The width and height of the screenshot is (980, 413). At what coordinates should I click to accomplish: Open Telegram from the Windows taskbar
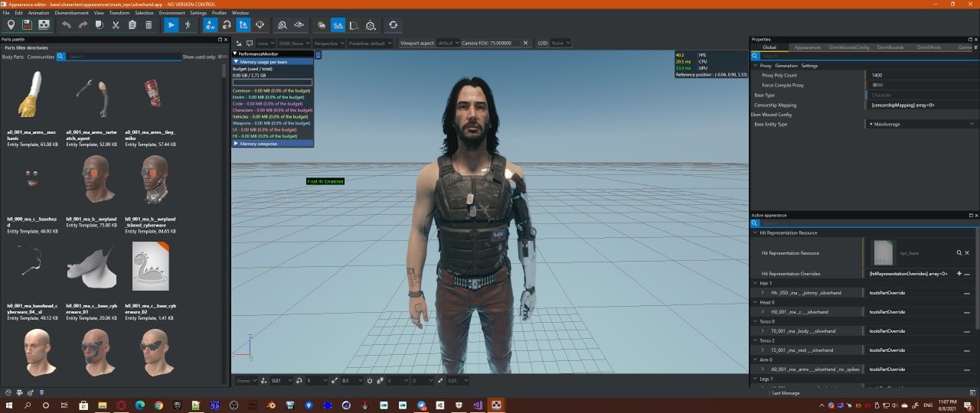pos(421,405)
